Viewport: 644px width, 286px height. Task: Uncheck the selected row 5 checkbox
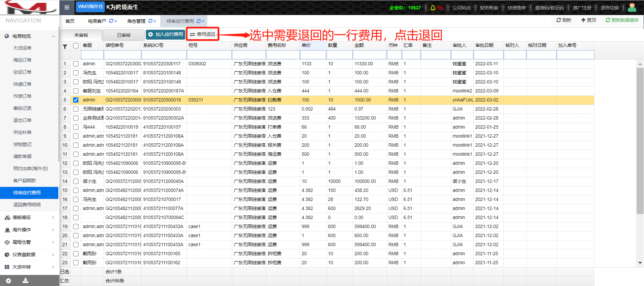[x=76, y=100]
